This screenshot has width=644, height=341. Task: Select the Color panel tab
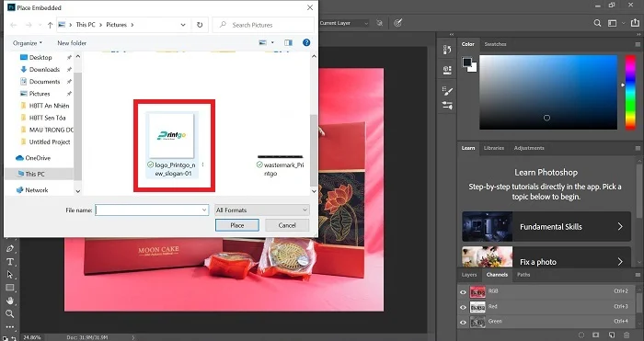[x=467, y=44]
